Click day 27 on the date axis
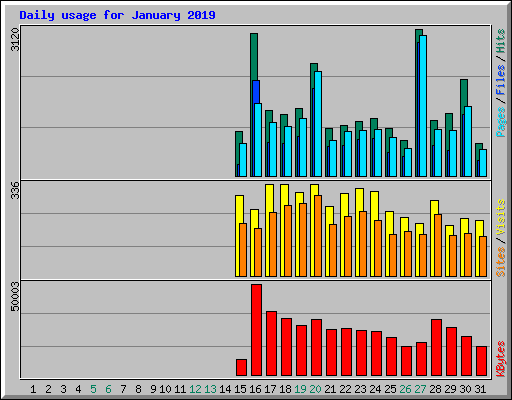This screenshot has width=512, height=400. 420,389
